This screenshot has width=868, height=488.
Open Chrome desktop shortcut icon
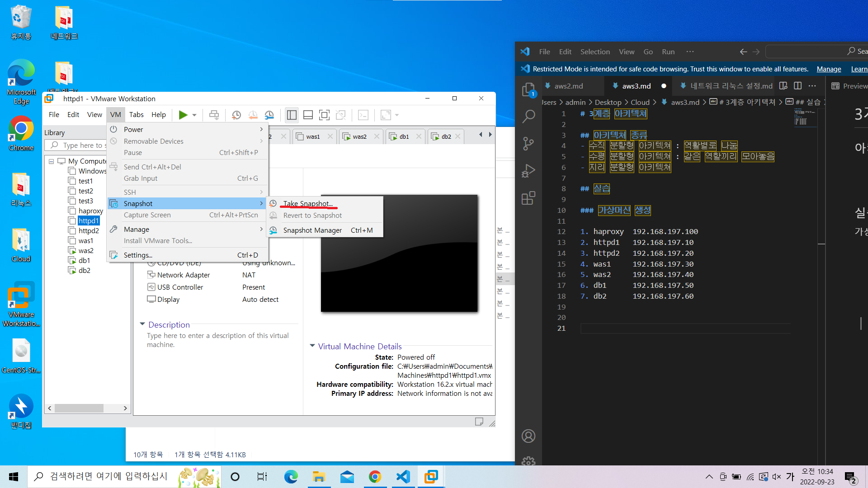click(x=21, y=133)
